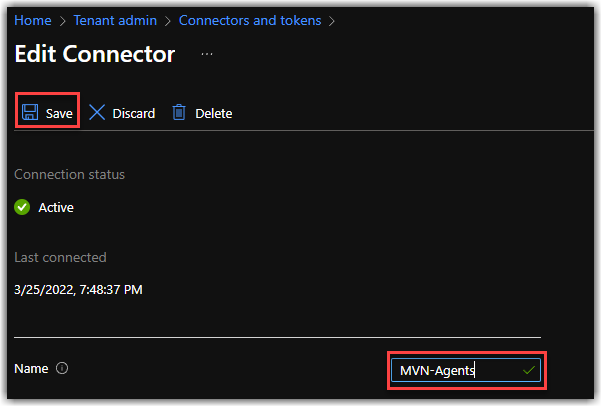Click the Edit Connector page title
Image resolution: width=602 pixels, height=407 pixels.
95,54
